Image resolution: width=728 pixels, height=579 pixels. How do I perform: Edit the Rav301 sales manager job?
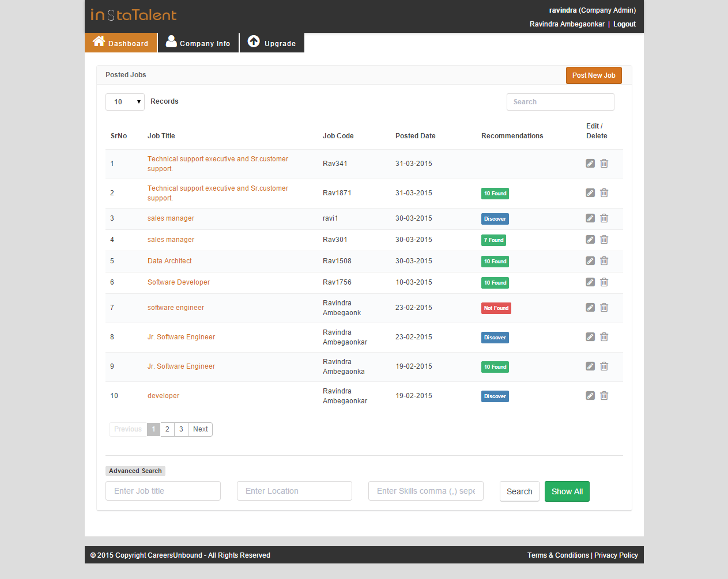pos(590,240)
